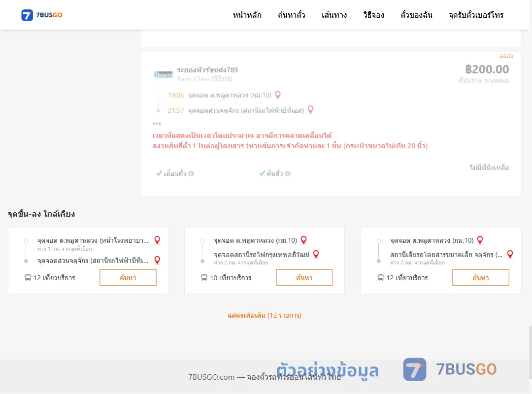Click info icon next to คืนตั๋ว
The width and height of the screenshot is (532, 394).
pyautogui.click(x=288, y=173)
